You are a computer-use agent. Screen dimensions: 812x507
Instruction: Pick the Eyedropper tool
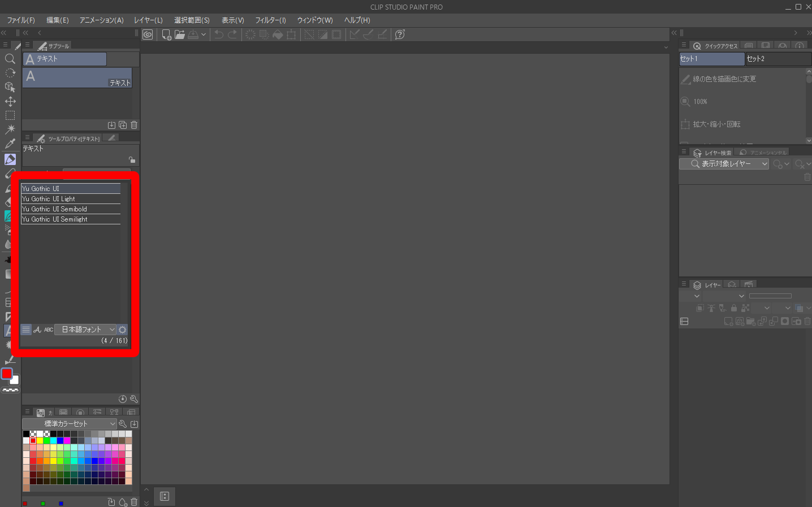pyautogui.click(x=10, y=144)
